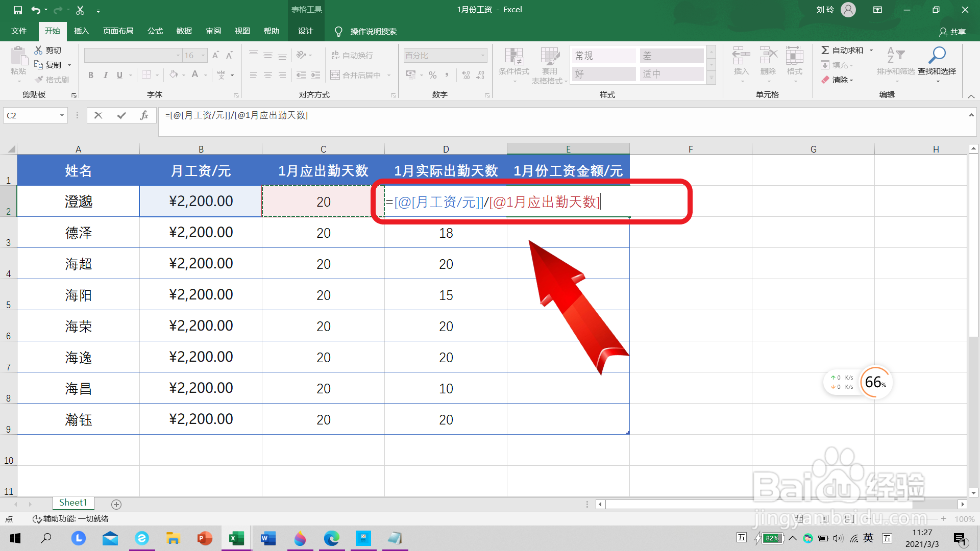This screenshot has height=551, width=980.
Task: Open the File tab
Action: tap(19, 31)
